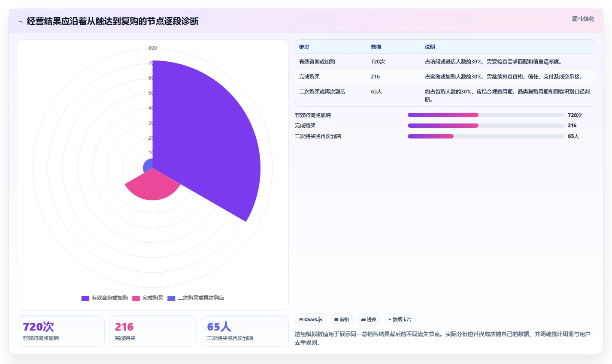The image size is (612, 364).
Task: Click the description starting 约占首购人数的30%
Action: (507, 95)
